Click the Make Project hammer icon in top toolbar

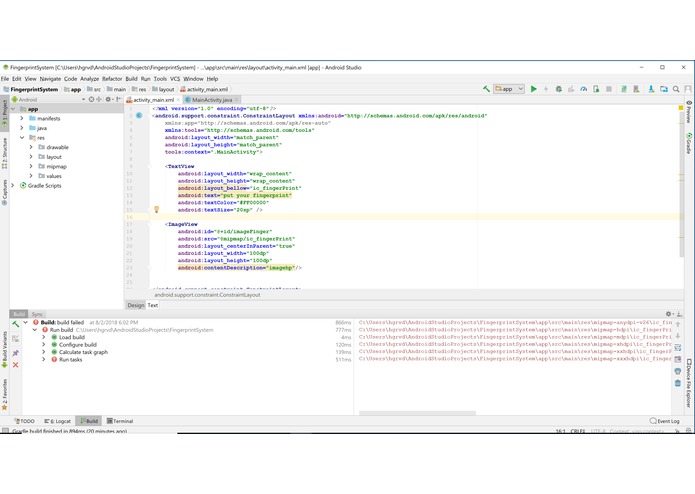click(486, 89)
